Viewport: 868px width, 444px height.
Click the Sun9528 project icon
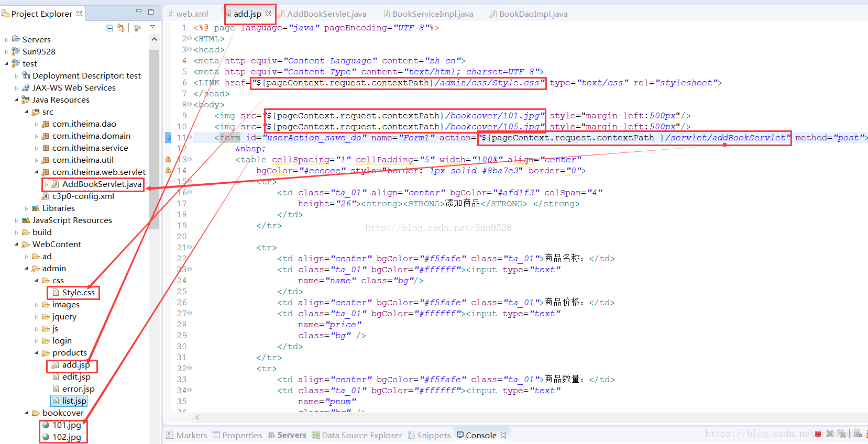(x=16, y=51)
